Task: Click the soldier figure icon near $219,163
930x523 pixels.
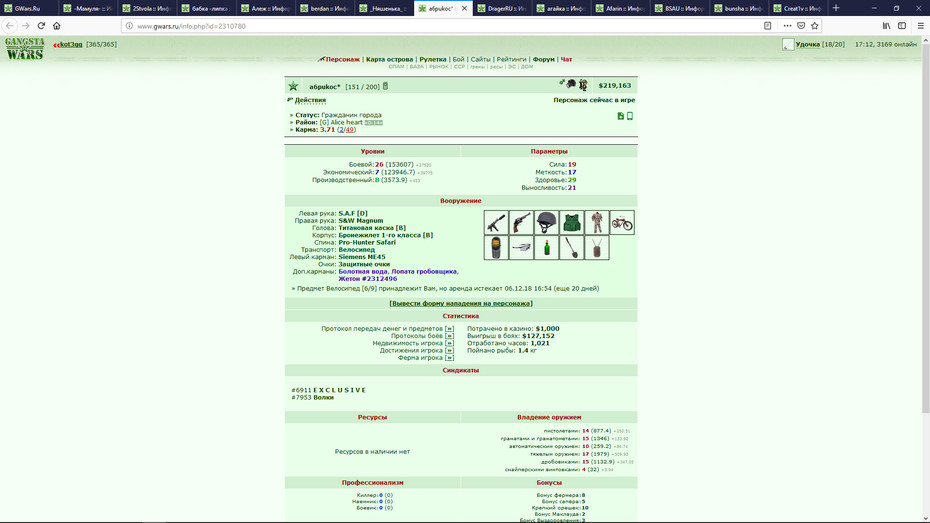Action: click(584, 85)
